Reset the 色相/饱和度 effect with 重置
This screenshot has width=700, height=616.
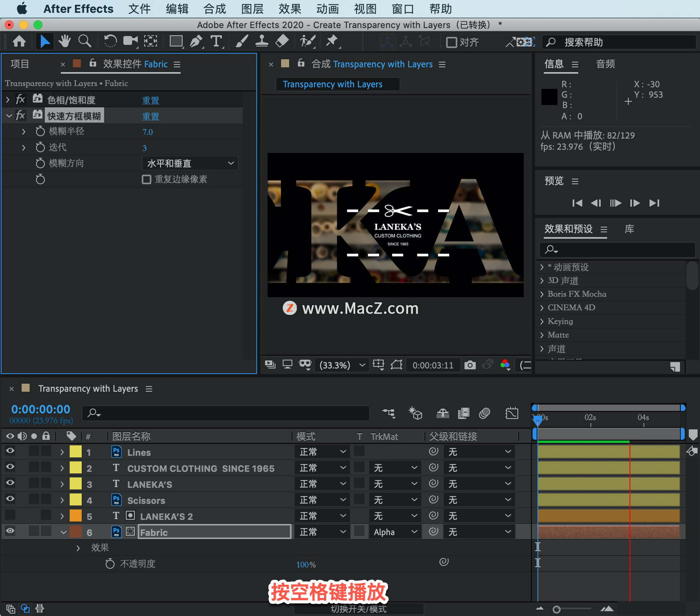pos(151,100)
